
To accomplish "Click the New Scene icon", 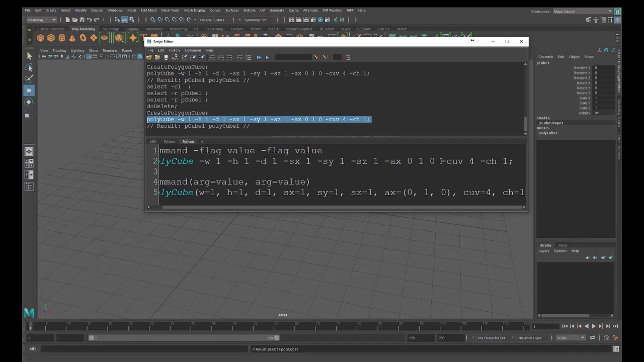I will pos(68,20).
